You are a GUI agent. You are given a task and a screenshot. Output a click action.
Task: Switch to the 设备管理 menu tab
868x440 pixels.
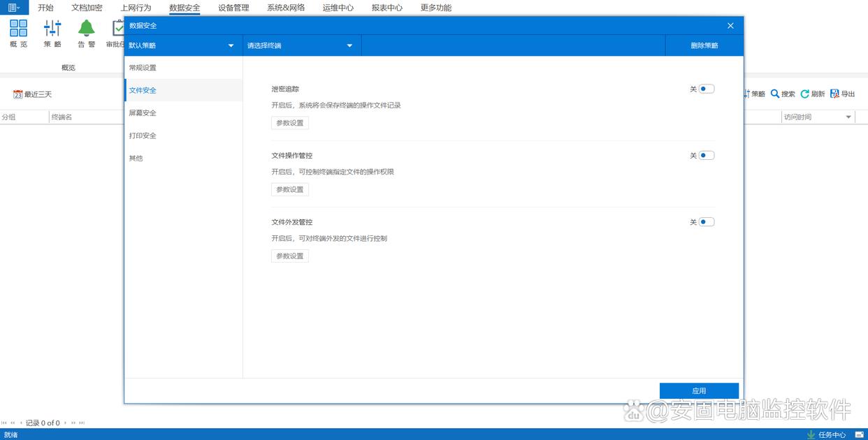(x=233, y=8)
